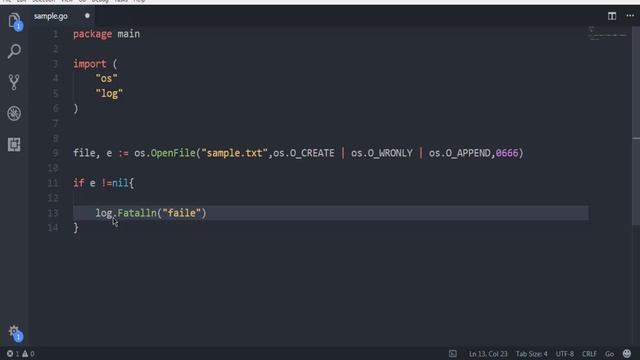
Task: Click 'OpenFile' in the code on line 9
Action: tap(173, 153)
